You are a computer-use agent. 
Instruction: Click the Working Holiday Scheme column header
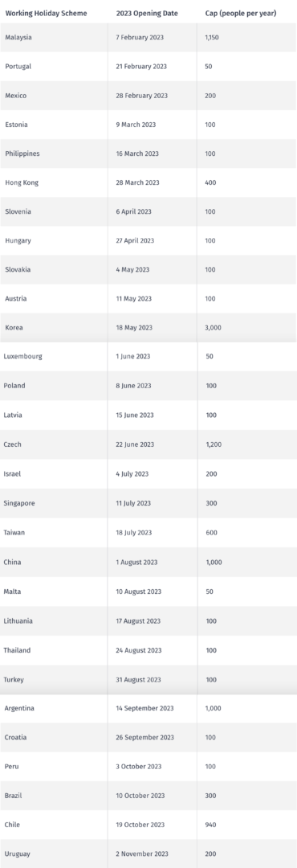click(x=46, y=14)
